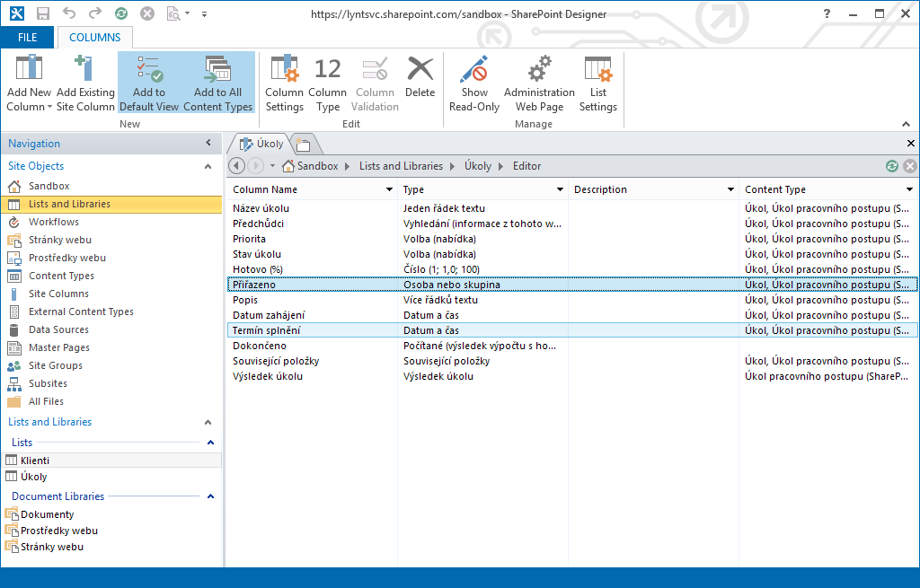920x588 pixels.
Task: Open Data Sources in navigation
Action: pyautogui.click(x=111, y=329)
